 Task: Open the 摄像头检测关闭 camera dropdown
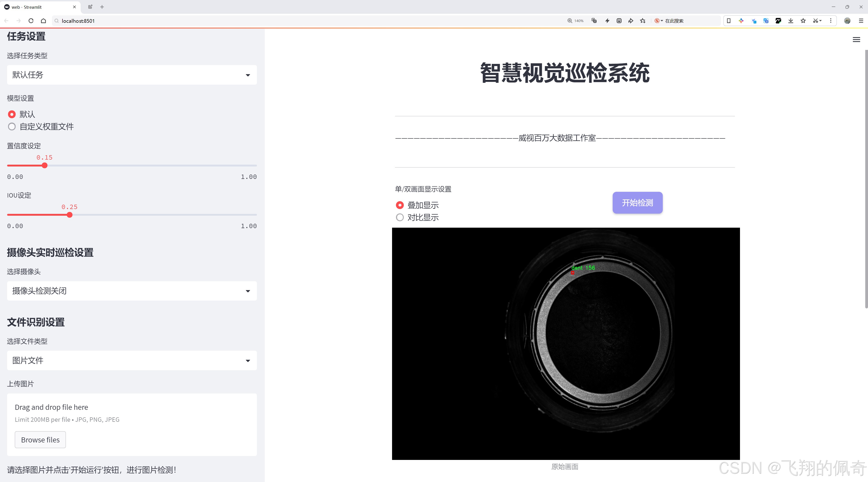pyautogui.click(x=131, y=290)
